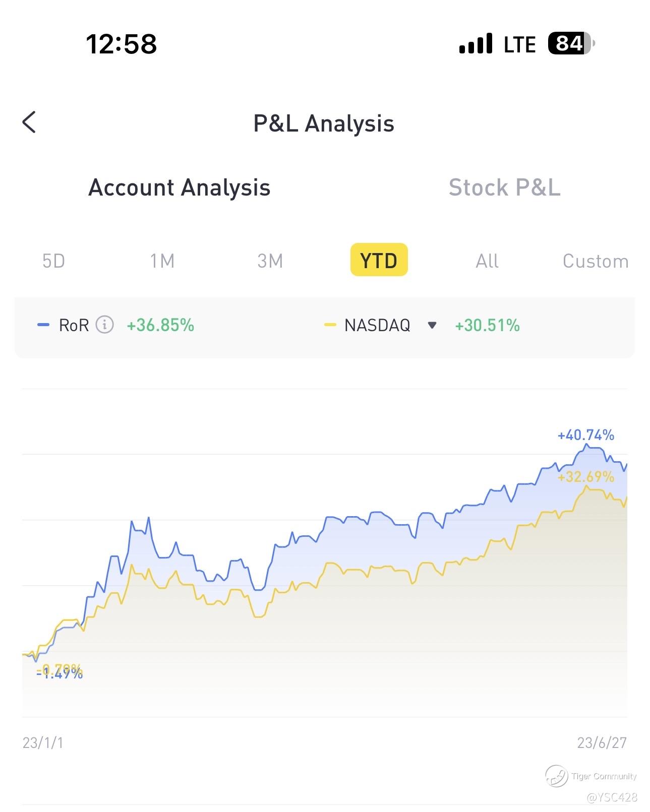This screenshot has height=812, width=650.
Task: Click the yellow NASDAQ legend line
Action: tap(330, 325)
